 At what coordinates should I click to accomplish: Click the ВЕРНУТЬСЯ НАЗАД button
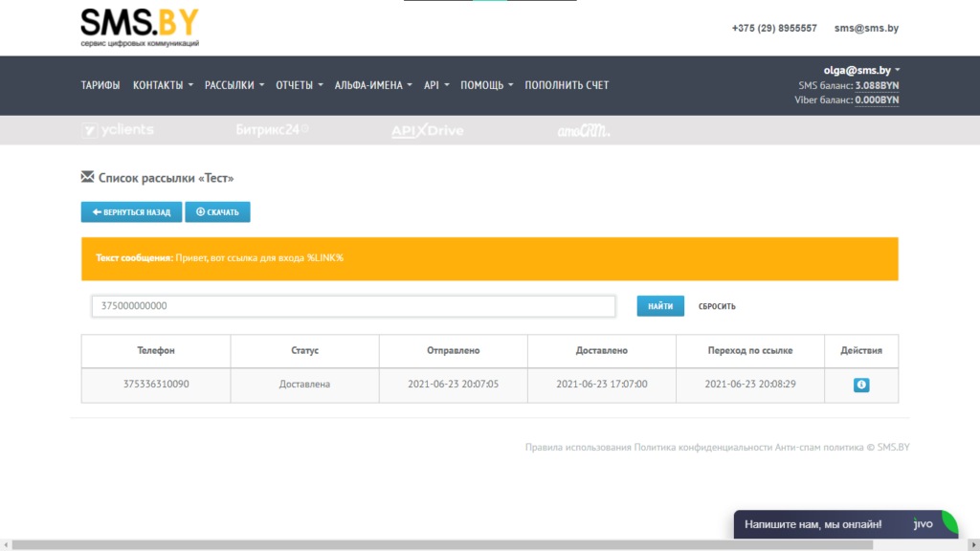131,211
